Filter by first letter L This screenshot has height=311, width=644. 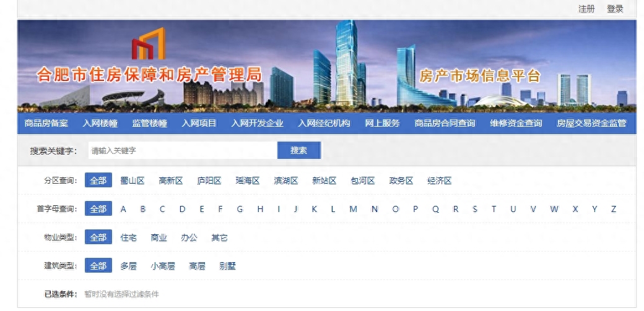click(x=333, y=209)
